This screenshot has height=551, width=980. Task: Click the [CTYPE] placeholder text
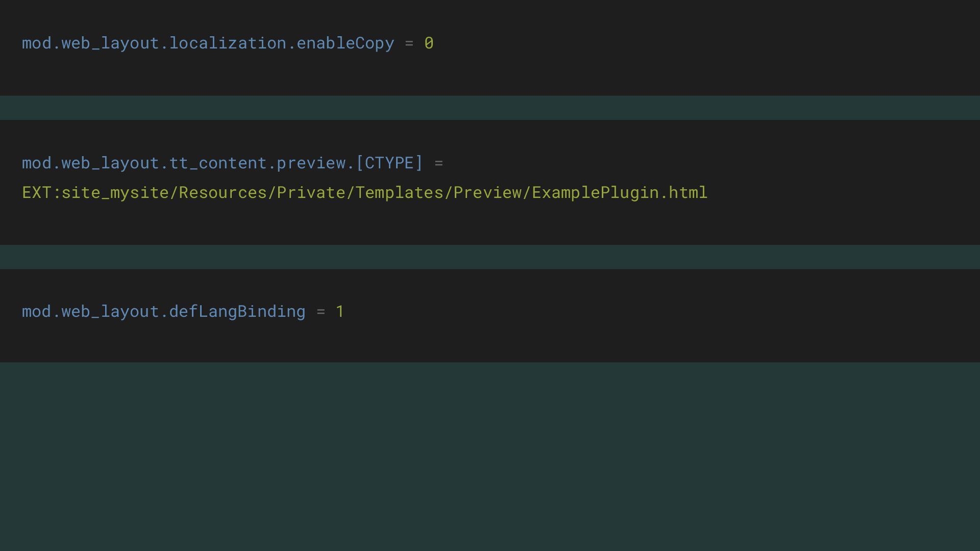click(x=389, y=163)
